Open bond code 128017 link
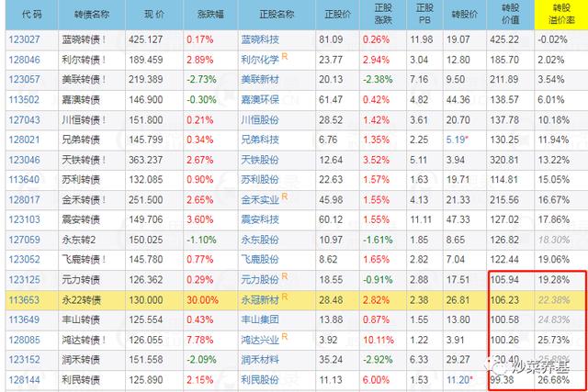This screenshot has width=588, height=392. (25, 200)
